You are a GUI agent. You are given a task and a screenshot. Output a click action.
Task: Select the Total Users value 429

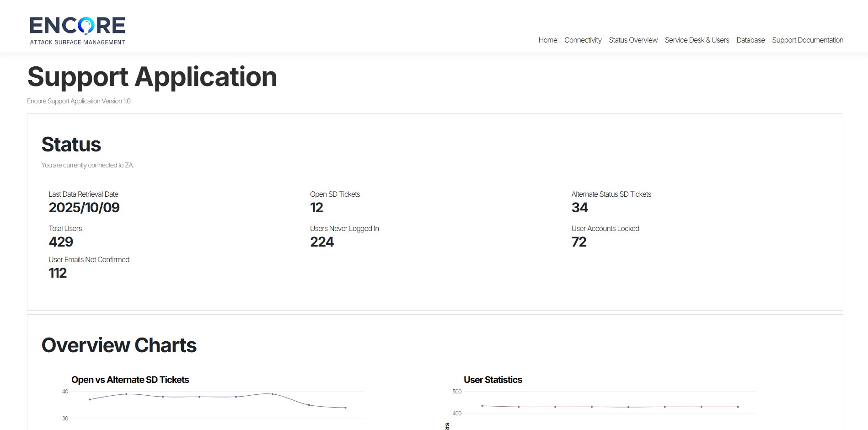click(x=61, y=242)
